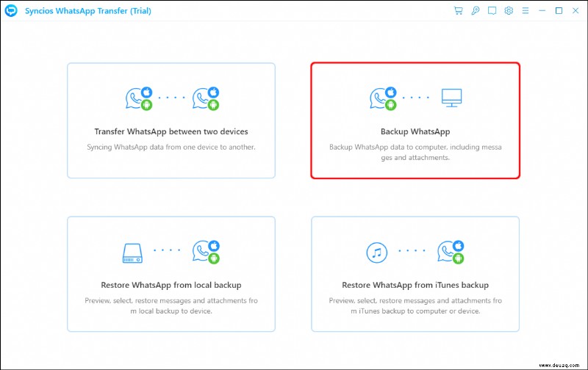Click the iTunes music note icon
Viewport: 588px width, 370px height.
[376, 253]
